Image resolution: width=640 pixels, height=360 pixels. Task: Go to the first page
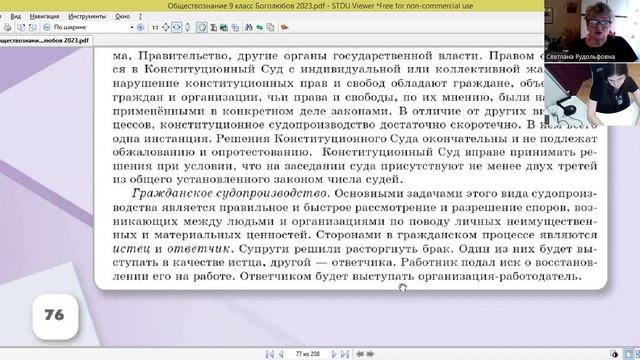270,354
